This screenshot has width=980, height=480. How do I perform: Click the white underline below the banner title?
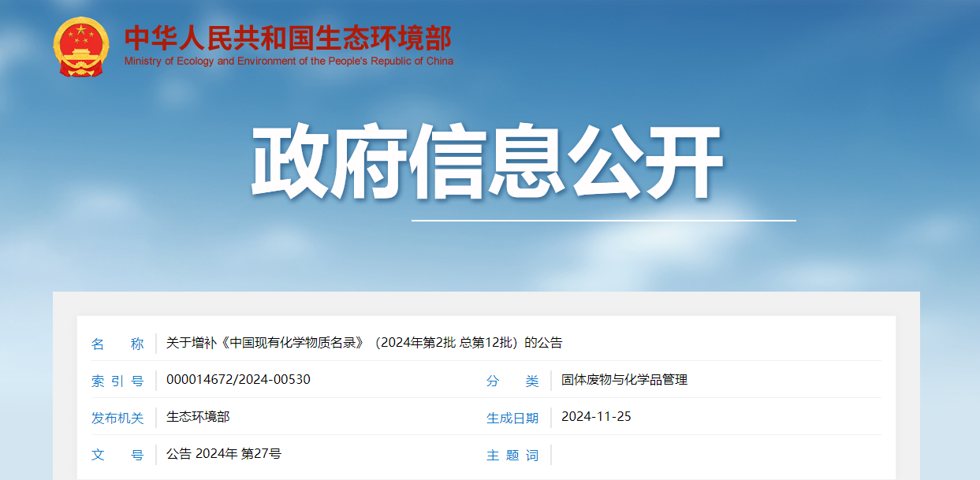click(x=605, y=219)
